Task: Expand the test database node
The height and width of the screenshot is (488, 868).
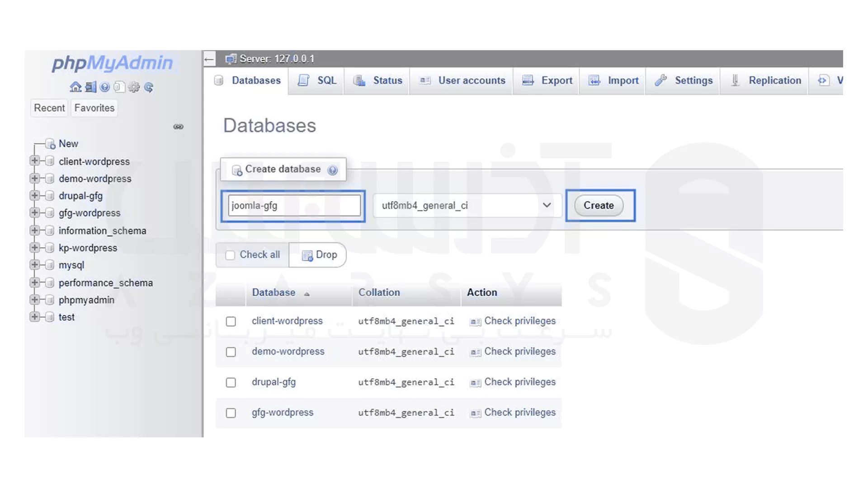Action: 34,317
